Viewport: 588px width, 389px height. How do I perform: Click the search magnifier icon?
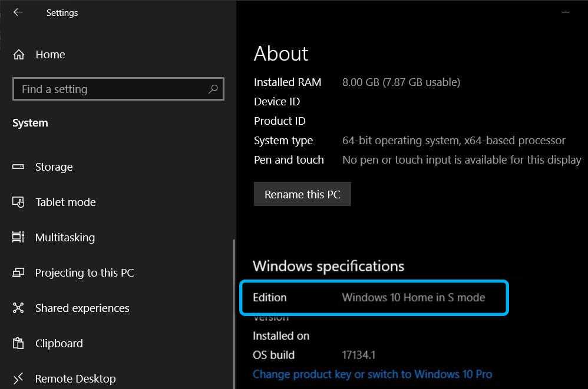[x=213, y=89]
